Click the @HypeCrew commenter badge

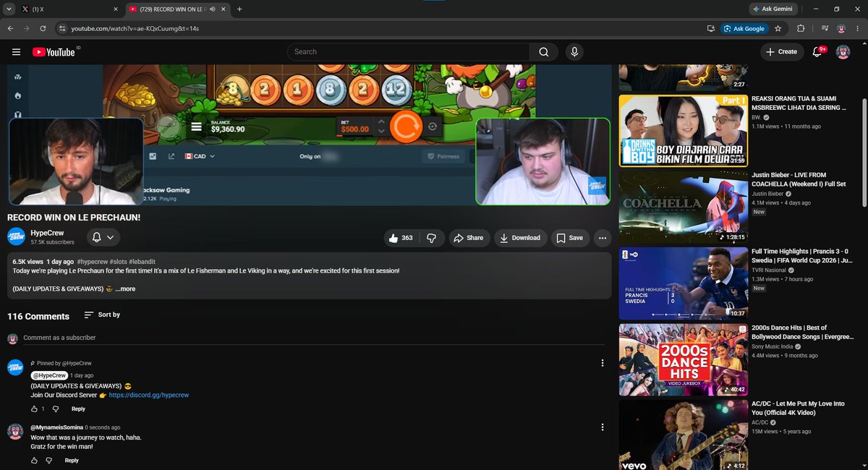pos(48,375)
